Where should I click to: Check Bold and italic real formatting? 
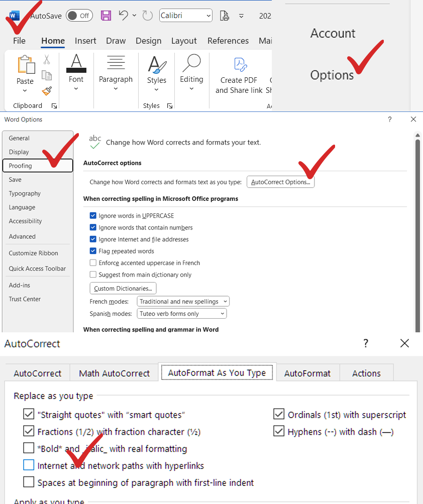29,448
